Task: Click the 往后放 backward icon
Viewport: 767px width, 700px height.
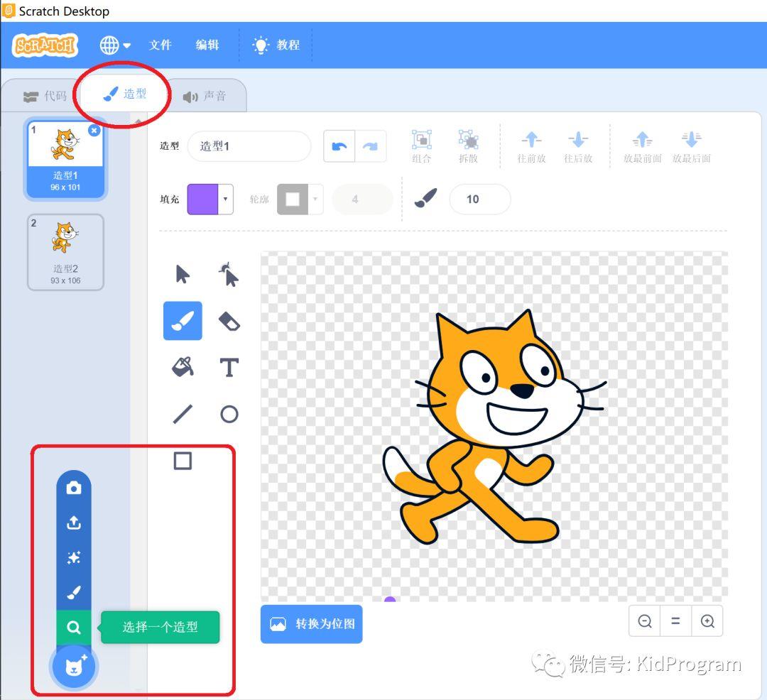Action: (x=578, y=146)
